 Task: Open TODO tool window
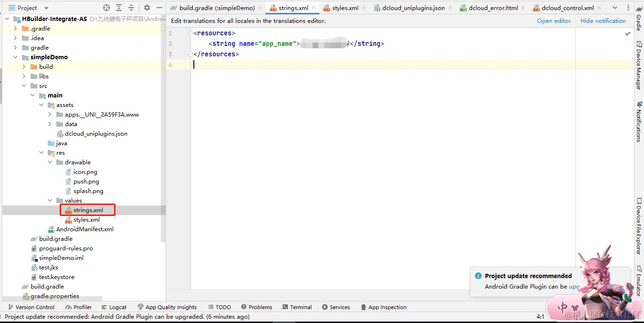pyautogui.click(x=219, y=307)
